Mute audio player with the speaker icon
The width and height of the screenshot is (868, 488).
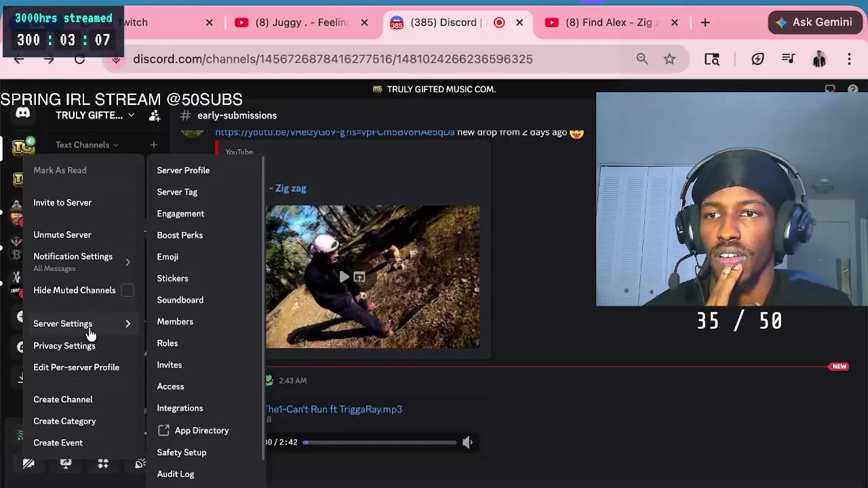(x=467, y=442)
